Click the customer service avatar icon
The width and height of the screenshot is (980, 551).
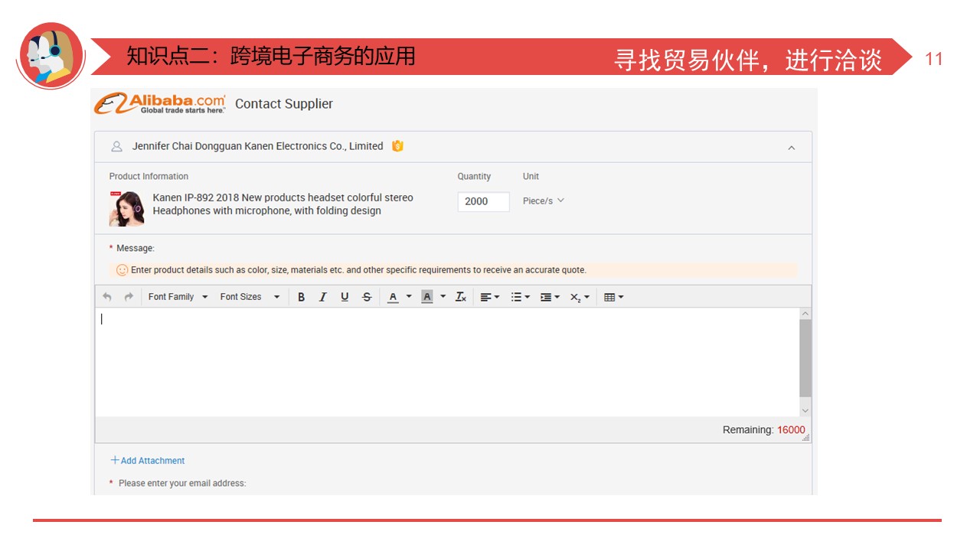[x=51, y=56]
